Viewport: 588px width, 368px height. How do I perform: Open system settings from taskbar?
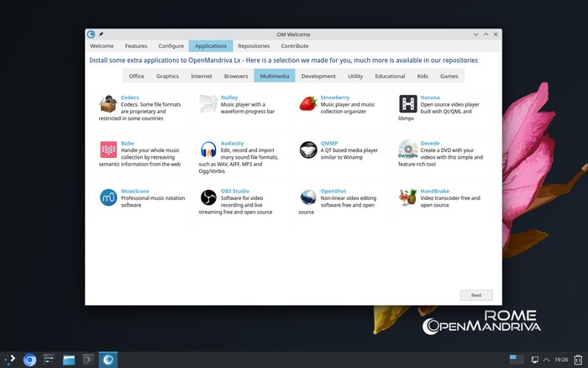coord(49,360)
